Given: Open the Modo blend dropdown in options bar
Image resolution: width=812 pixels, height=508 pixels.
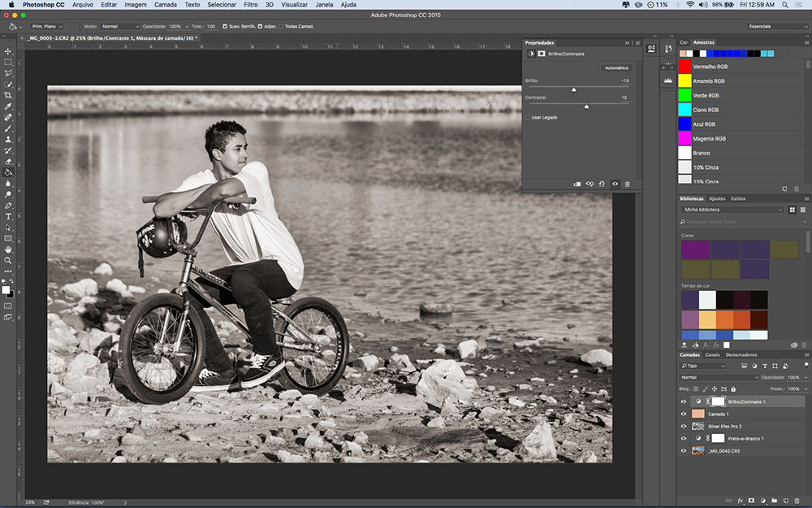Looking at the screenshot, I should [119, 26].
